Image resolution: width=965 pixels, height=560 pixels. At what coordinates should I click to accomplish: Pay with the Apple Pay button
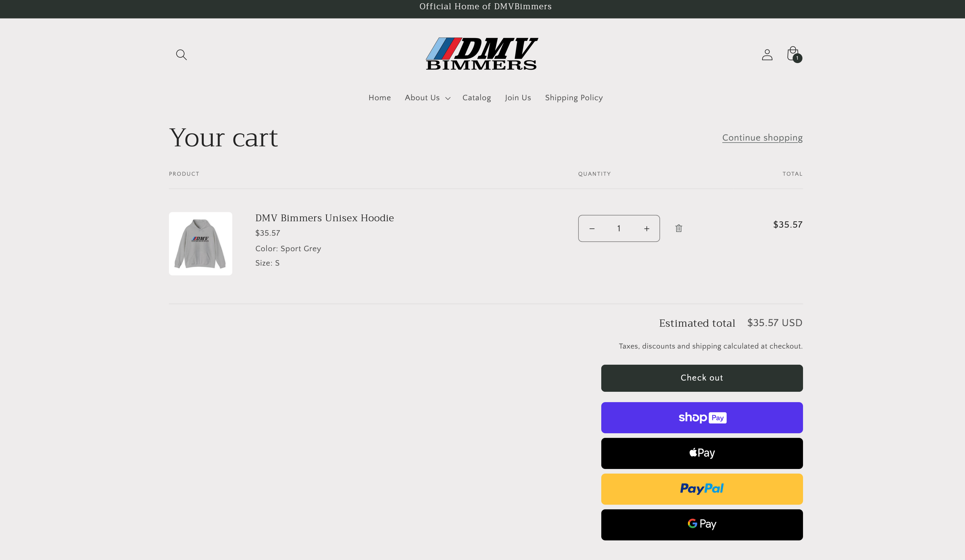point(701,453)
